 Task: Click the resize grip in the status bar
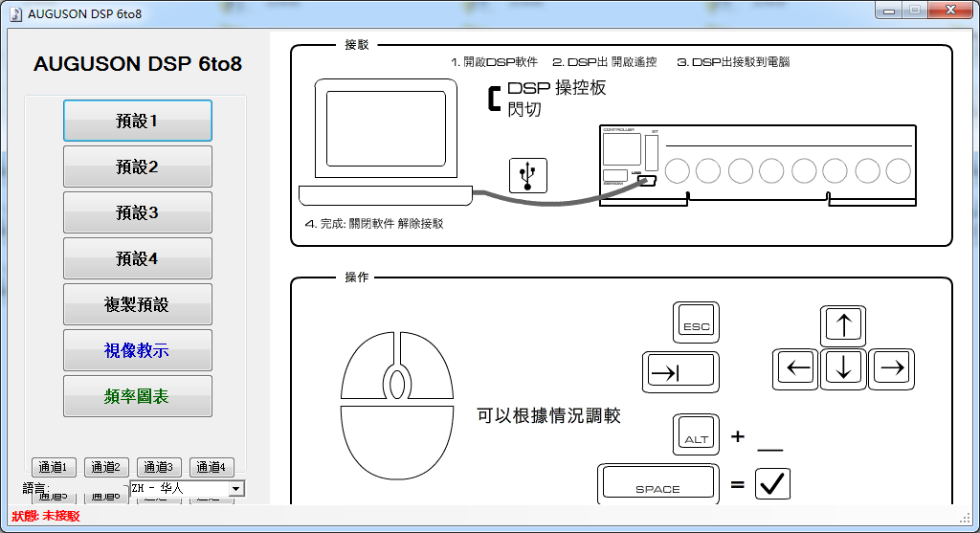pos(965,518)
